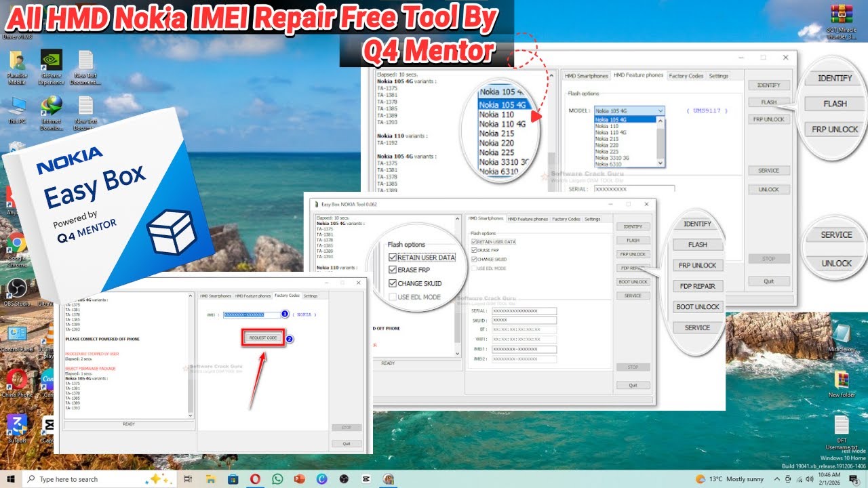
Task: Launch Opera browser from the taskbar
Action: pyautogui.click(x=255, y=479)
